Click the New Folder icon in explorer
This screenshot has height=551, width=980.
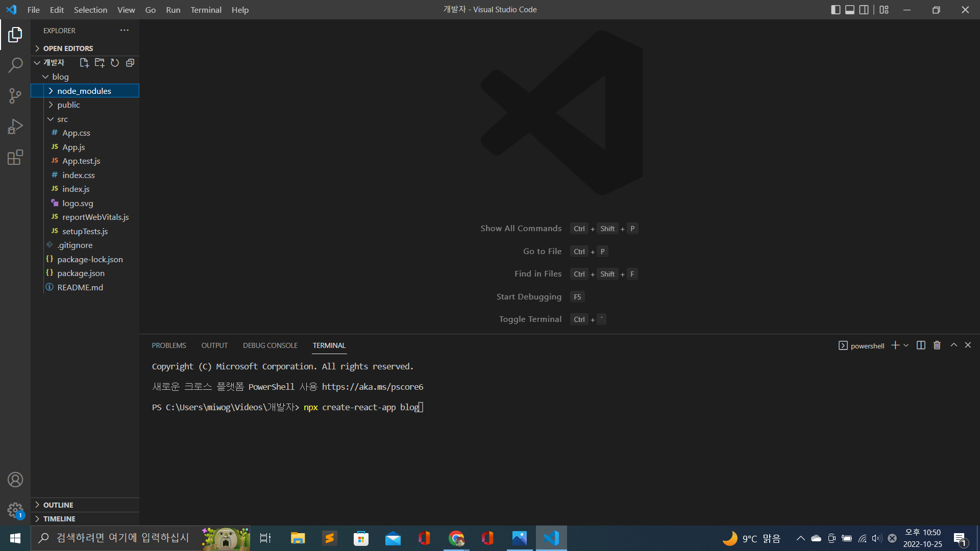tap(100, 63)
